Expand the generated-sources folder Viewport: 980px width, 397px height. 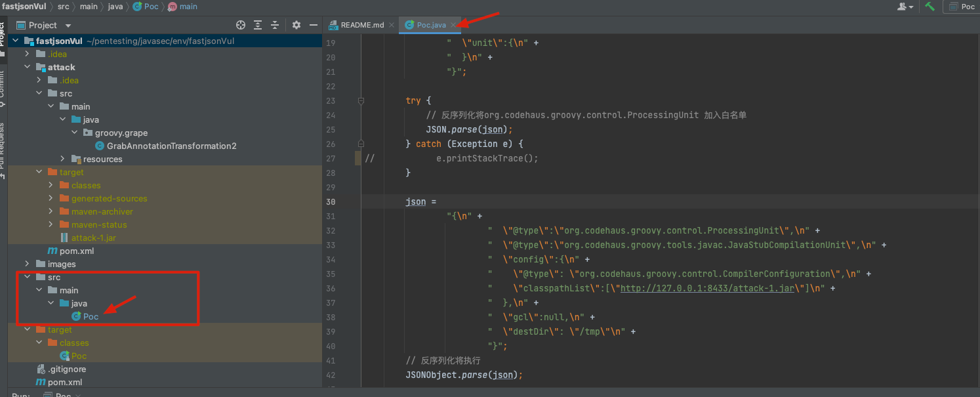coord(51,198)
